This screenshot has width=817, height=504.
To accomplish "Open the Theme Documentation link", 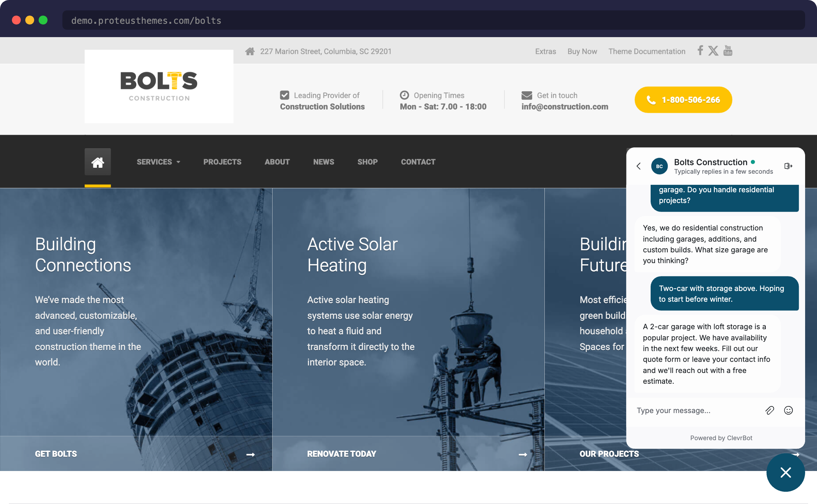I will (x=647, y=51).
